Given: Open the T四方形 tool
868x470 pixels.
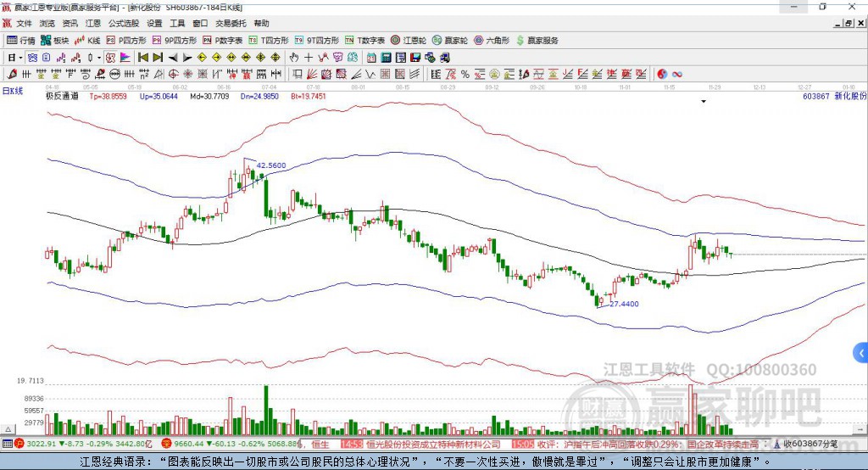Looking at the screenshot, I should 269,41.
